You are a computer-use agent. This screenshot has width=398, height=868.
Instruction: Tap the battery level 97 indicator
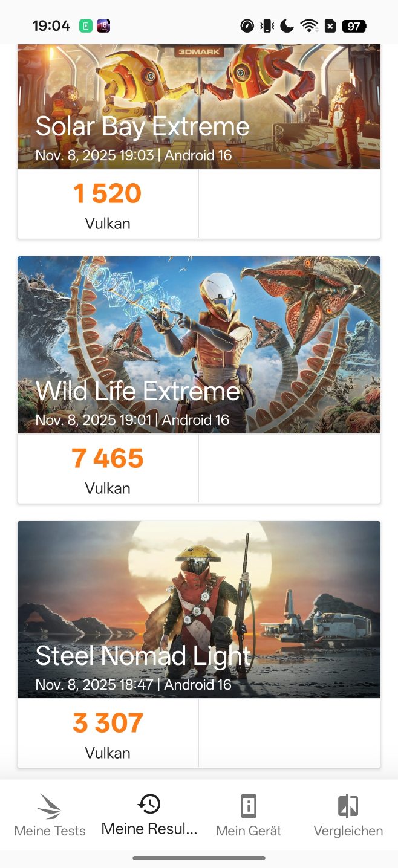coord(354,26)
